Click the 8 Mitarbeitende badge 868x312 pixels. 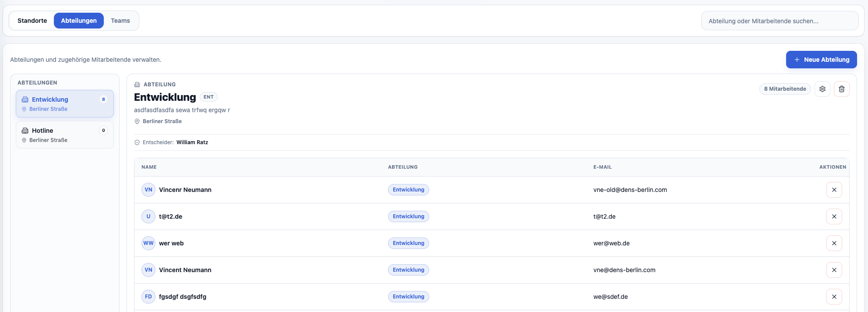[785, 89]
